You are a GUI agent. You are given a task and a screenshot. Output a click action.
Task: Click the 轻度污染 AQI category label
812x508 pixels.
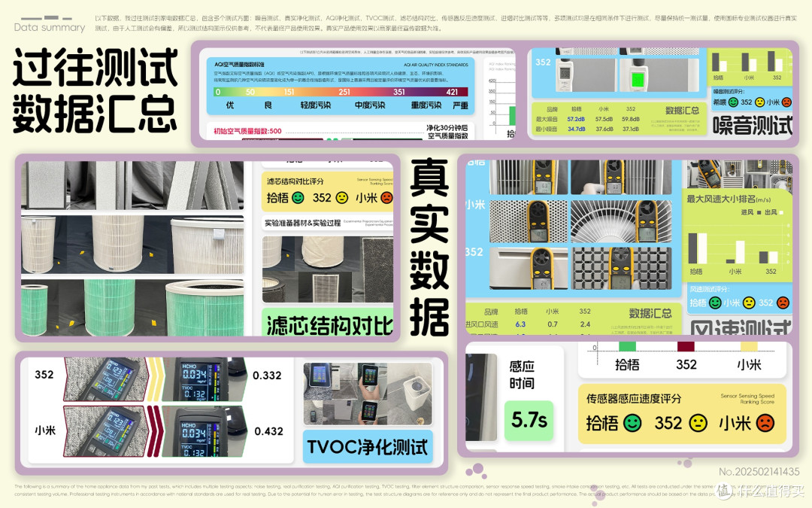tap(315, 105)
